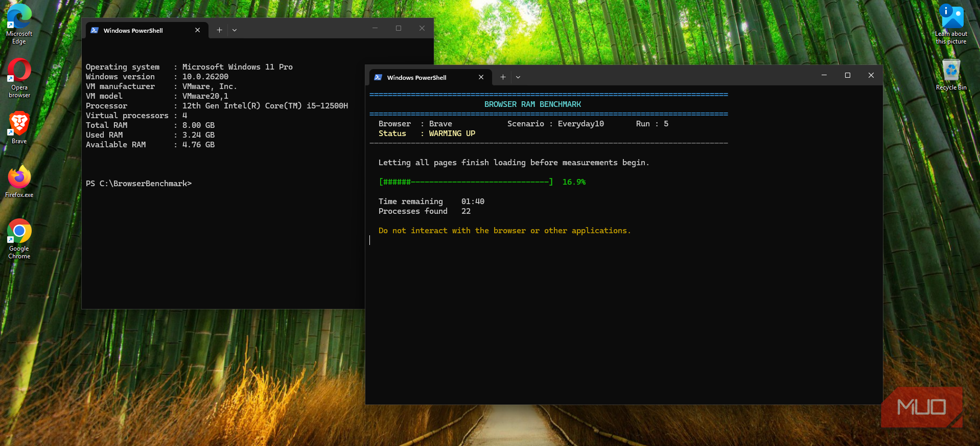Click the 'Run : 5' text
The width and height of the screenshot is (980, 446).
tap(652, 124)
